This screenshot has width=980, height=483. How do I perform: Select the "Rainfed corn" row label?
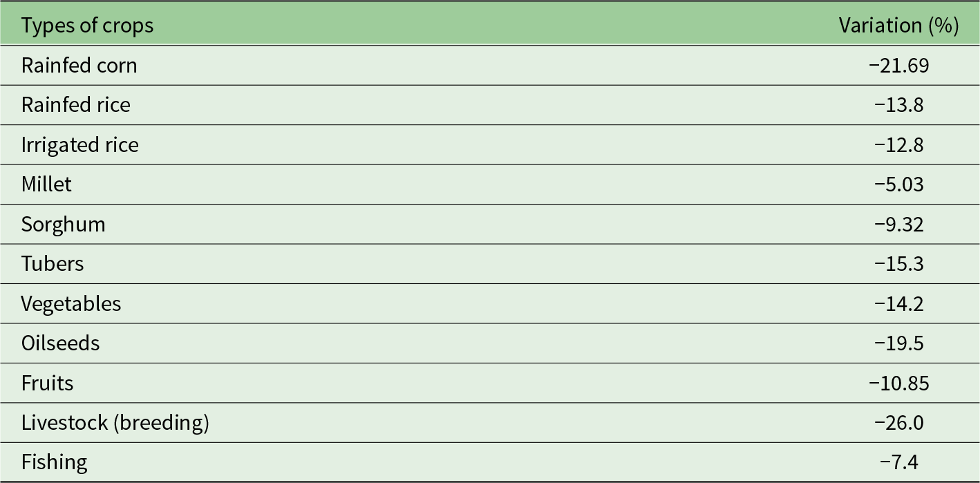[79, 66]
